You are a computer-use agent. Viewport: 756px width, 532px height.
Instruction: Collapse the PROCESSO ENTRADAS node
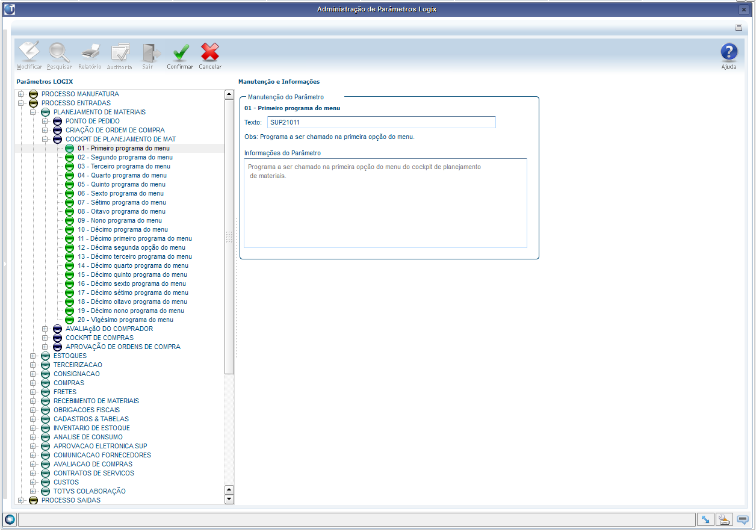click(21, 104)
